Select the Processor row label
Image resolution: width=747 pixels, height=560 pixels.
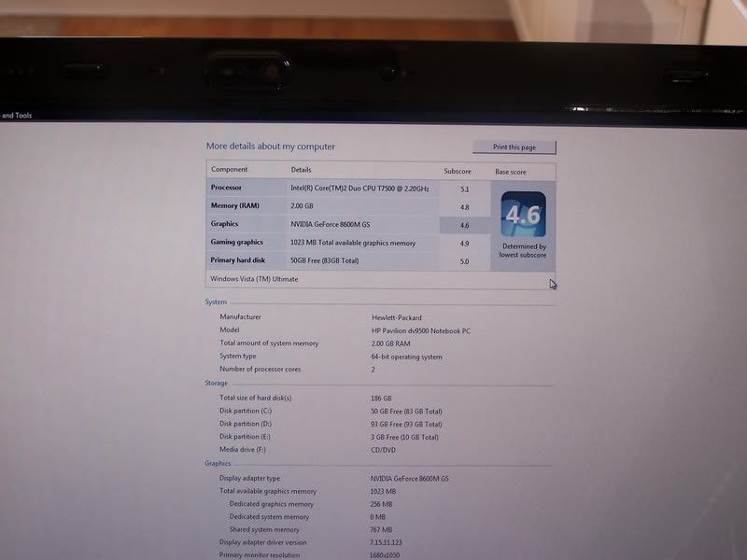click(x=226, y=188)
